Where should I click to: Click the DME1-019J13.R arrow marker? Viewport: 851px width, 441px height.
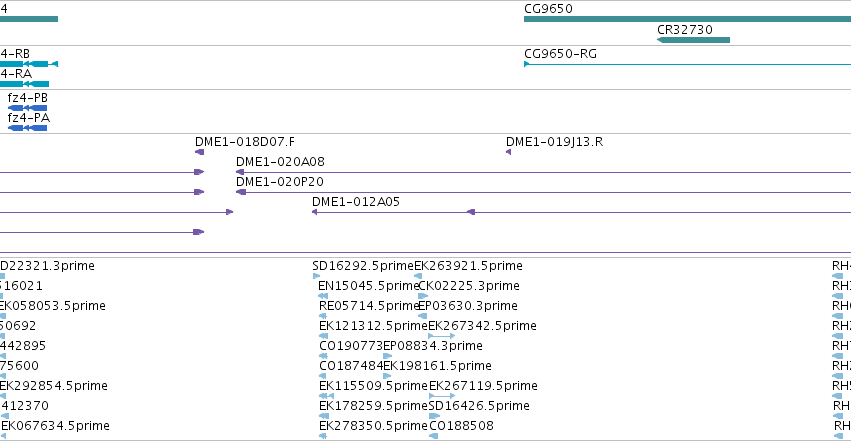509,152
